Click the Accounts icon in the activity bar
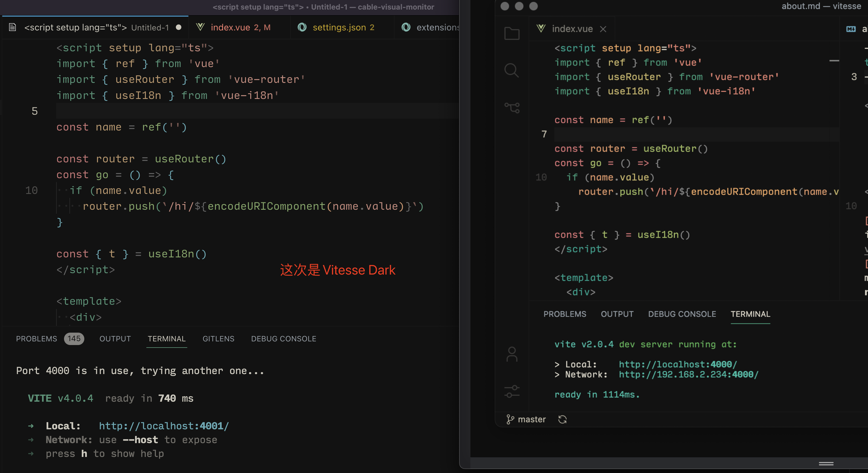Image resolution: width=868 pixels, height=473 pixels. point(512,354)
